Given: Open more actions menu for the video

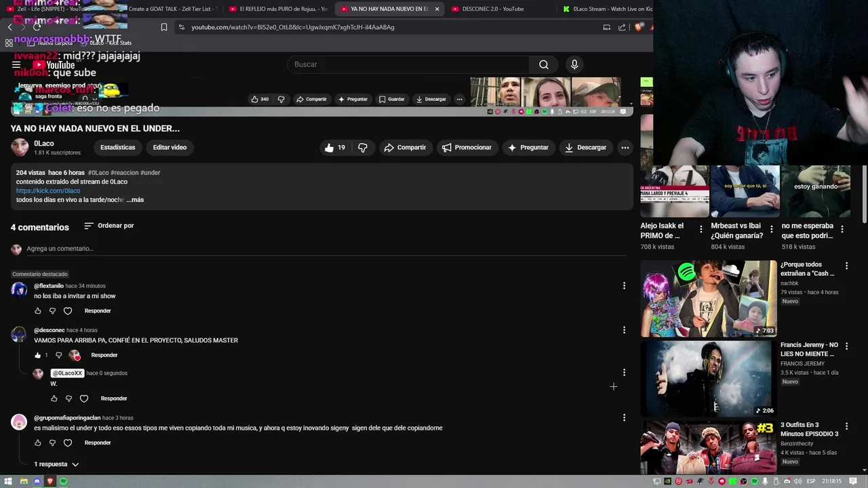Looking at the screenshot, I should point(625,147).
